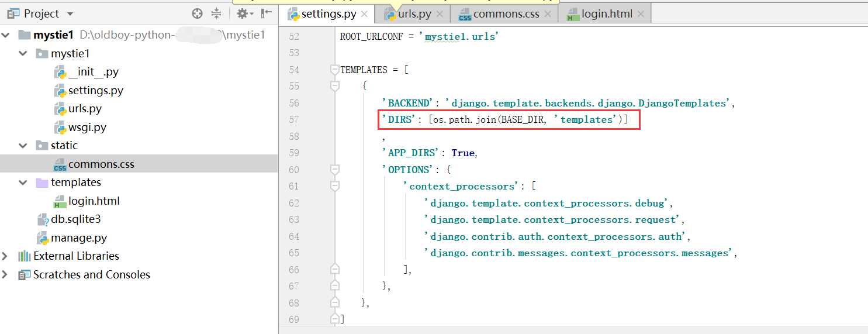Click the External Libraries icon
Image resolution: width=868 pixels, height=334 pixels.
[x=25, y=256]
